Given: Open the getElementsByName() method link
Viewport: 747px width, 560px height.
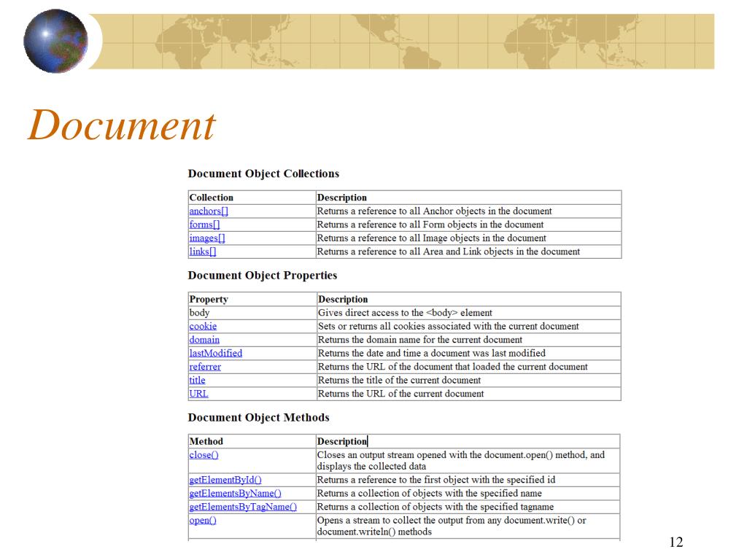Looking at the screenshot, I should click(x=236, y=494).
